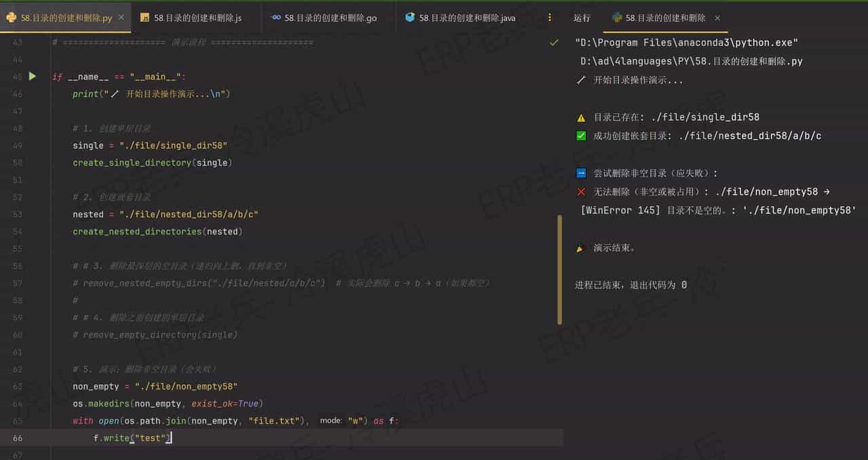Click the python.exe path in run output
868x460 pixels.
coord(685,42)
